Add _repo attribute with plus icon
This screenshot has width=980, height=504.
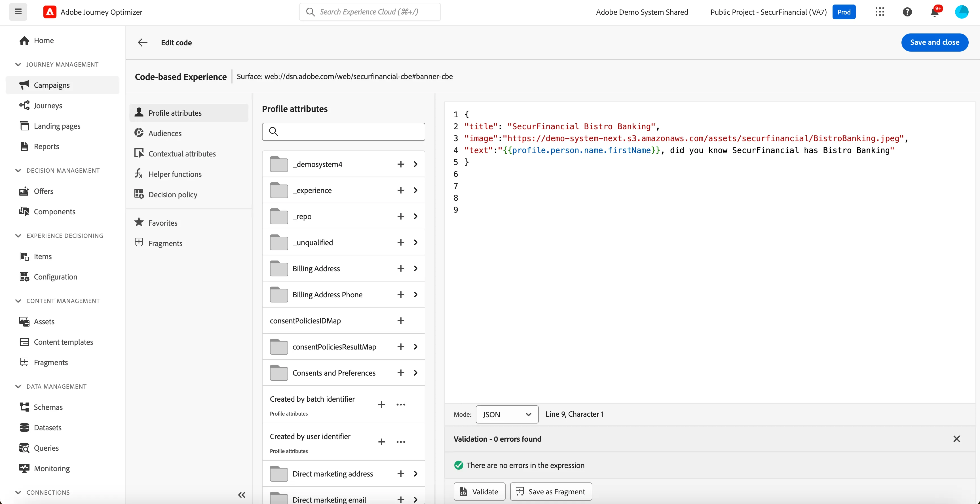[x=401, y=216]
